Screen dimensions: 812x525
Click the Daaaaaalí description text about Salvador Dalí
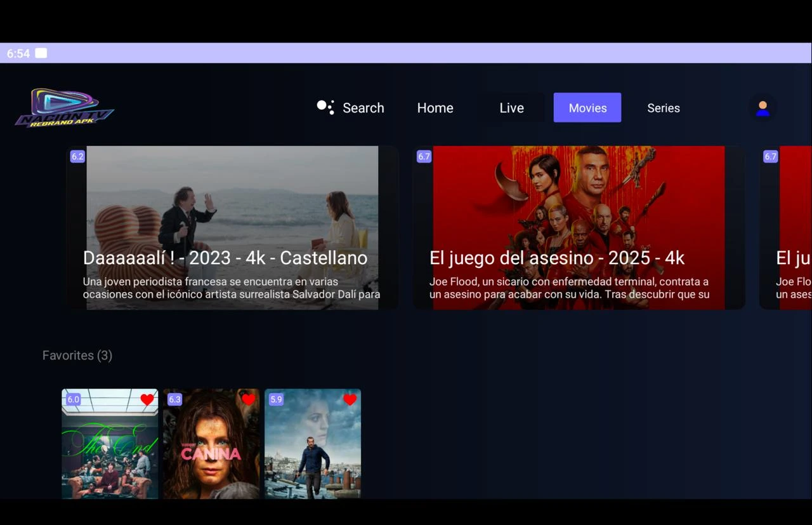(232, 288)
